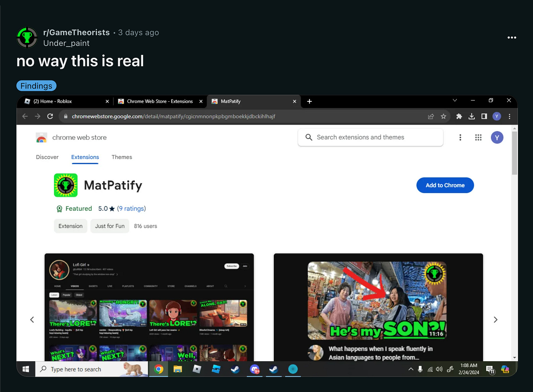Open the Lofi Girl channel screenshot
The width and height of the screenshot is (533, 392).
pyautogui.click(x=149, y=307)
